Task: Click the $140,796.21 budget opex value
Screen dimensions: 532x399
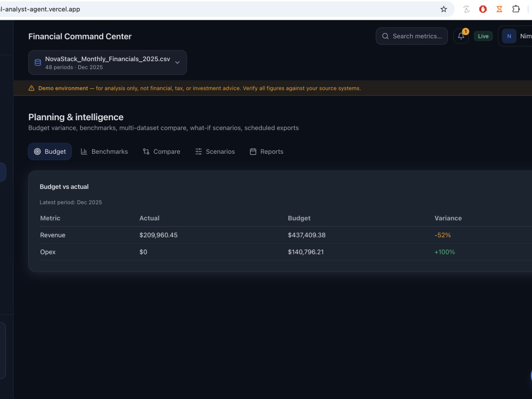Action: 306,252
